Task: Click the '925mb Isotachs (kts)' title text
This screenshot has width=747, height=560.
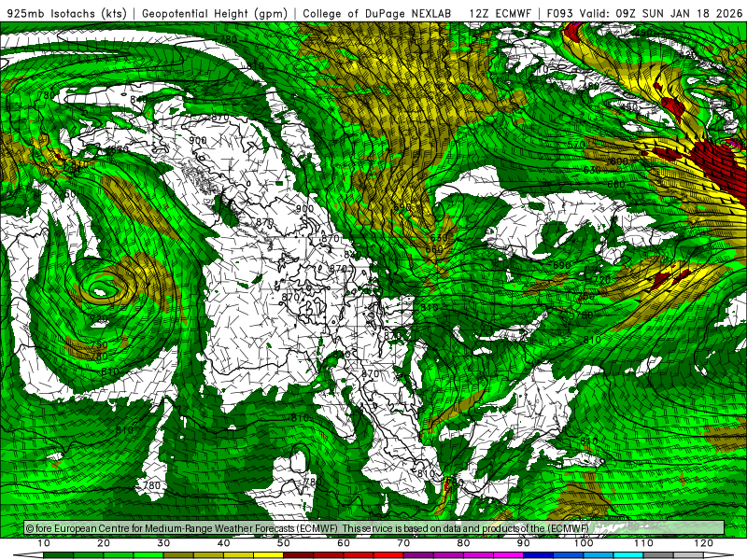Action: point(67,13)
